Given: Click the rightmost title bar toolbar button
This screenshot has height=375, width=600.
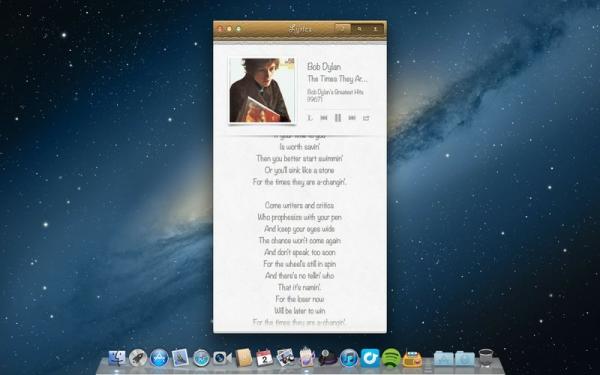Looking at the screenshot, I should (375, 29).
